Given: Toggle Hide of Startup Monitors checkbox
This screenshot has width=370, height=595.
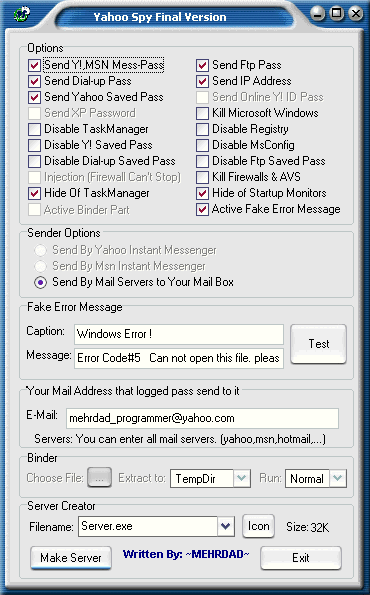Looking at the screenshot, I should coord(202,193).
